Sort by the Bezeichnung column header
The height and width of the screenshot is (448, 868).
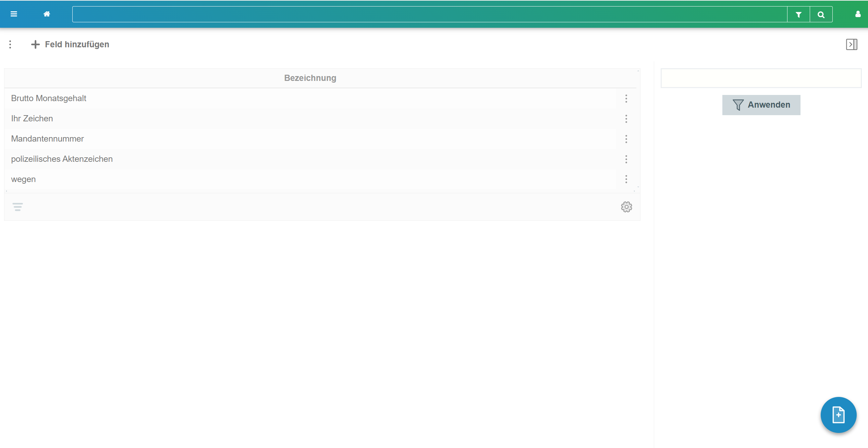click(x=310, y=78)
